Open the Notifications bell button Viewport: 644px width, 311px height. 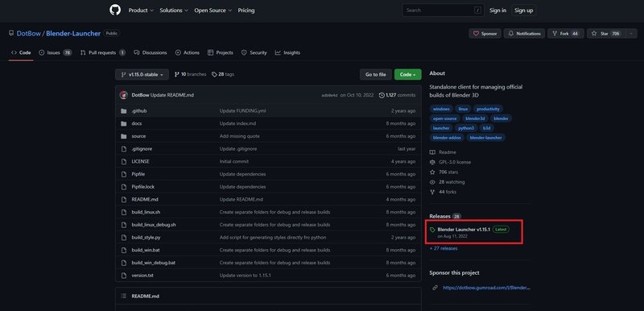coord(525,34)
